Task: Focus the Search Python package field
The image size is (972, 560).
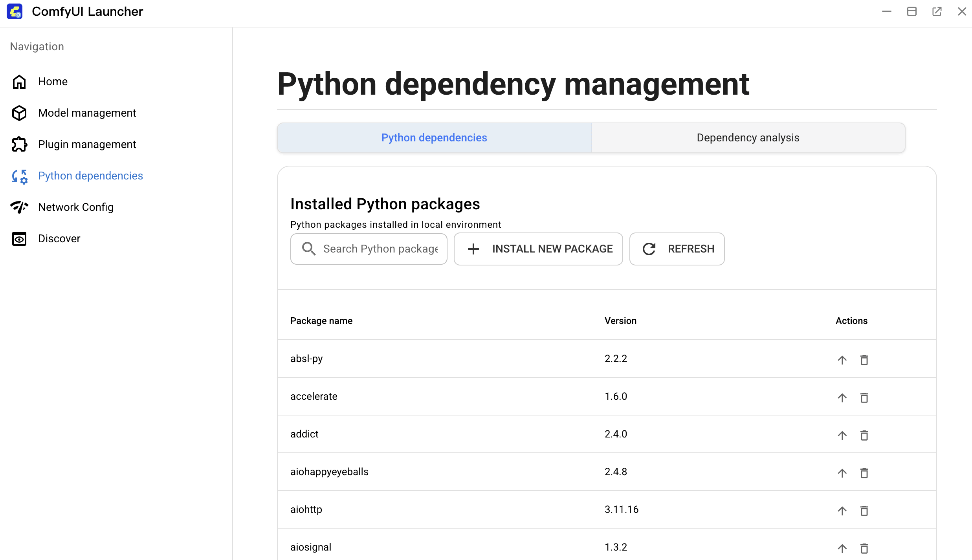Action: (380, 249)
